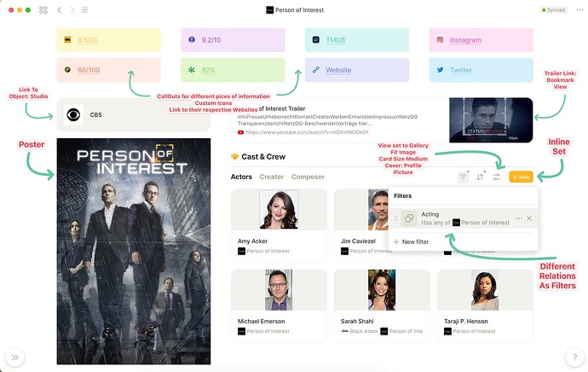Switch to the Creator tab
The width and height of the screenshot is (588, 372).
(x=272, y=177)
